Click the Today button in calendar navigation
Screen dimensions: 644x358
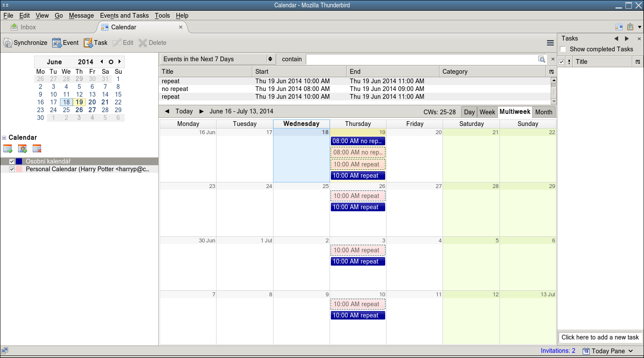[x=184, y=111]
